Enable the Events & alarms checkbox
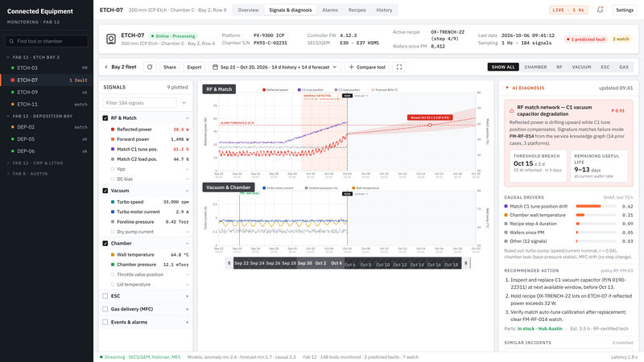This screenshot has width=644, height=362. 105,323
